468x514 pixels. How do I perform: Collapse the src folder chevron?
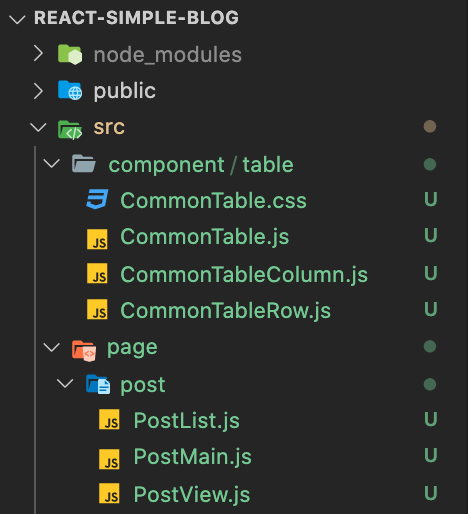(x=38, y=127)
